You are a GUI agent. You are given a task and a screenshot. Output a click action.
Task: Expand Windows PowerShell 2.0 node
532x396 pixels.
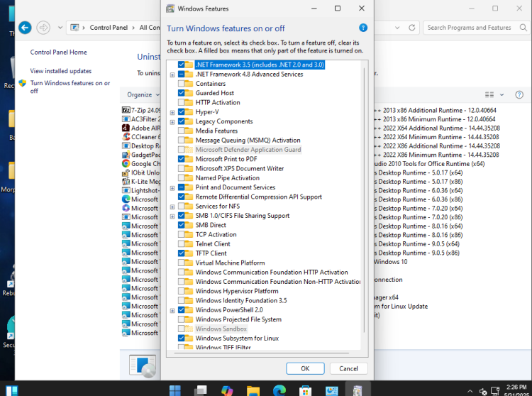[172, 311]
